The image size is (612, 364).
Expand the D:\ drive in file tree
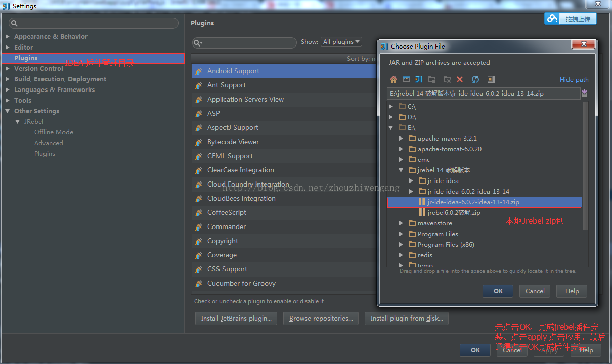390,117
